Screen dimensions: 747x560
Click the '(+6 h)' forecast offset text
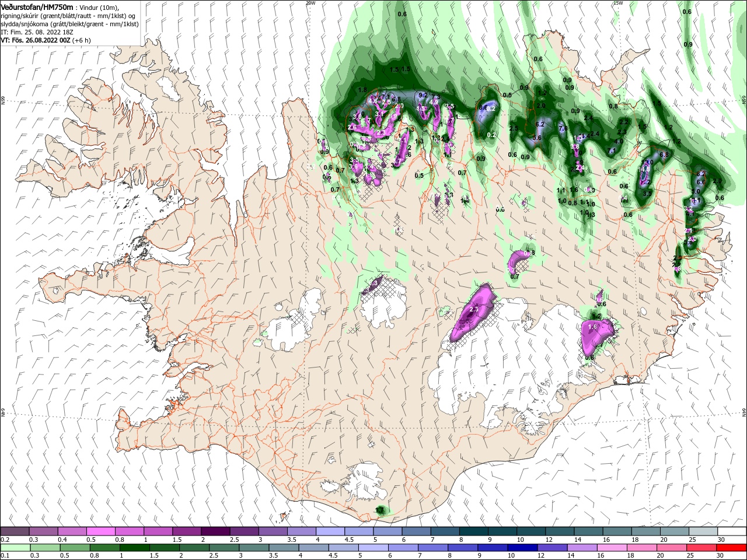(x=82, y=41)
